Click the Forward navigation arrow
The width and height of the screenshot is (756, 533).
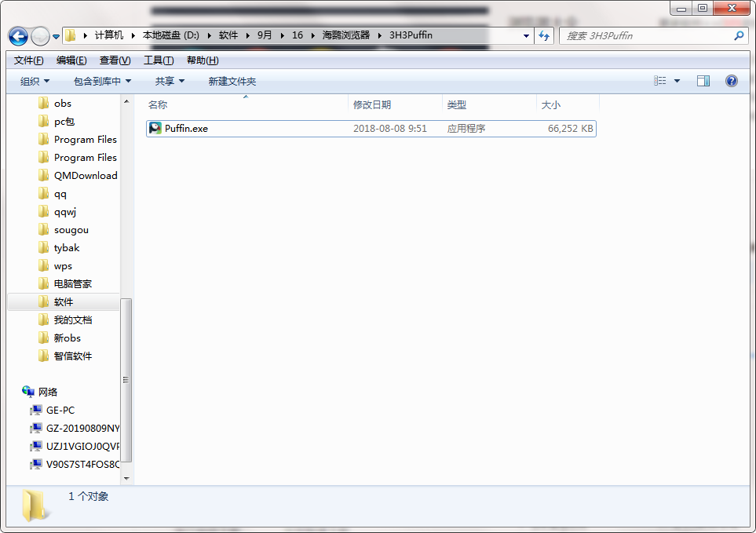[x=40, y=36]
